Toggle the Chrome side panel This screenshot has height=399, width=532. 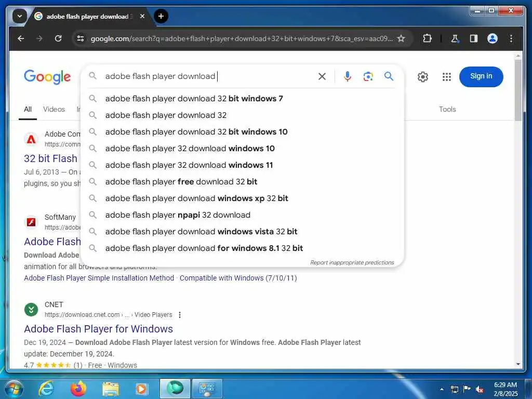coord(474,38)
